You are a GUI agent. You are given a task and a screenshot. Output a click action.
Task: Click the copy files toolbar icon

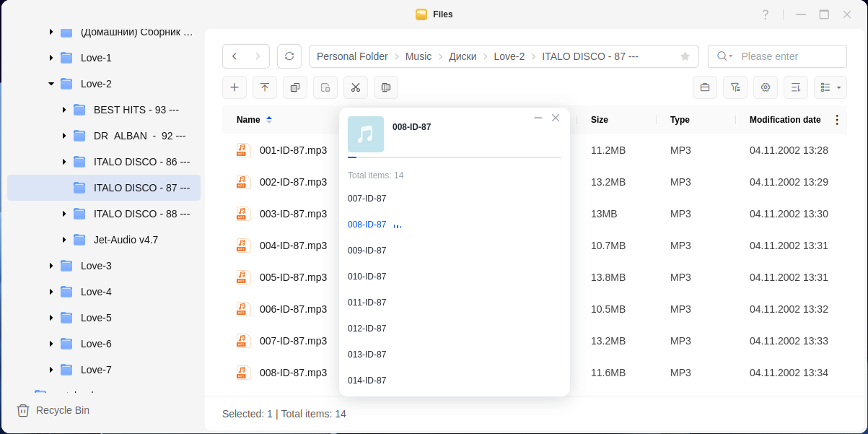(295, 87)
